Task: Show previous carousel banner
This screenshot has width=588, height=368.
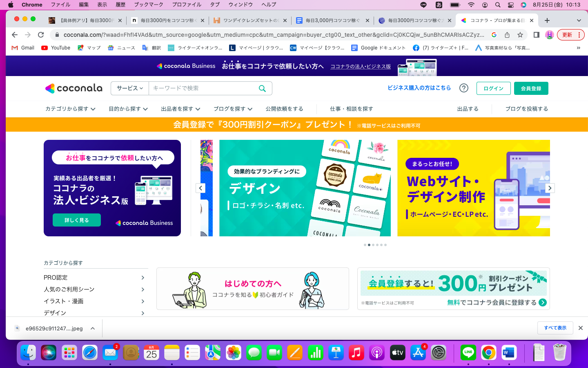Action: 200,188
